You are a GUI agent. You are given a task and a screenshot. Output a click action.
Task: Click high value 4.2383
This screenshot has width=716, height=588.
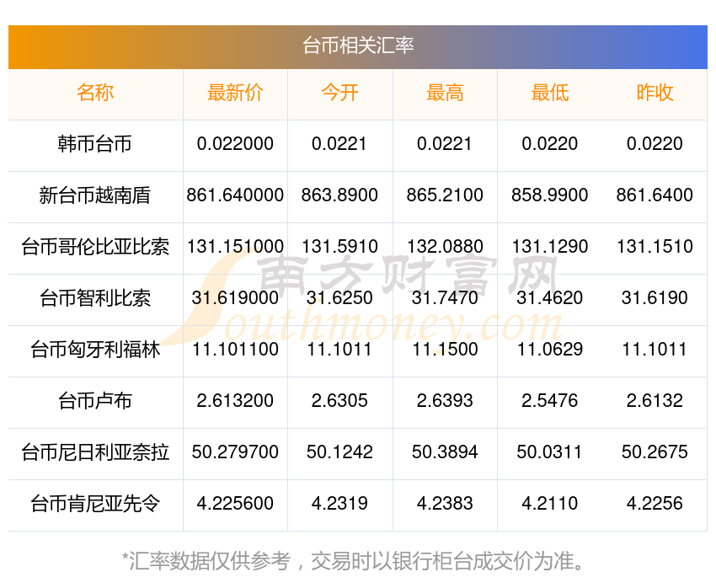coord(445,504)
